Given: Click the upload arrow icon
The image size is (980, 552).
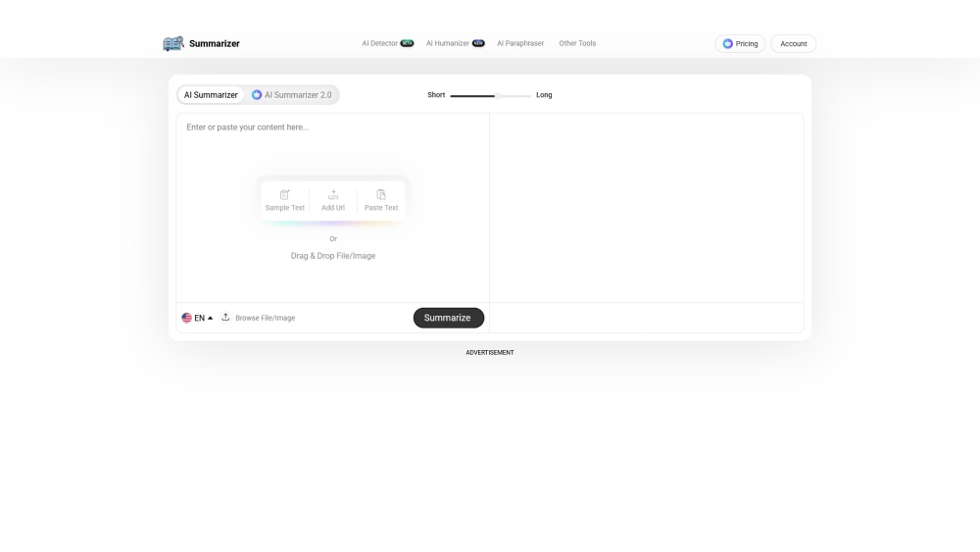Looking at the screenshot, I should point(225,317).
